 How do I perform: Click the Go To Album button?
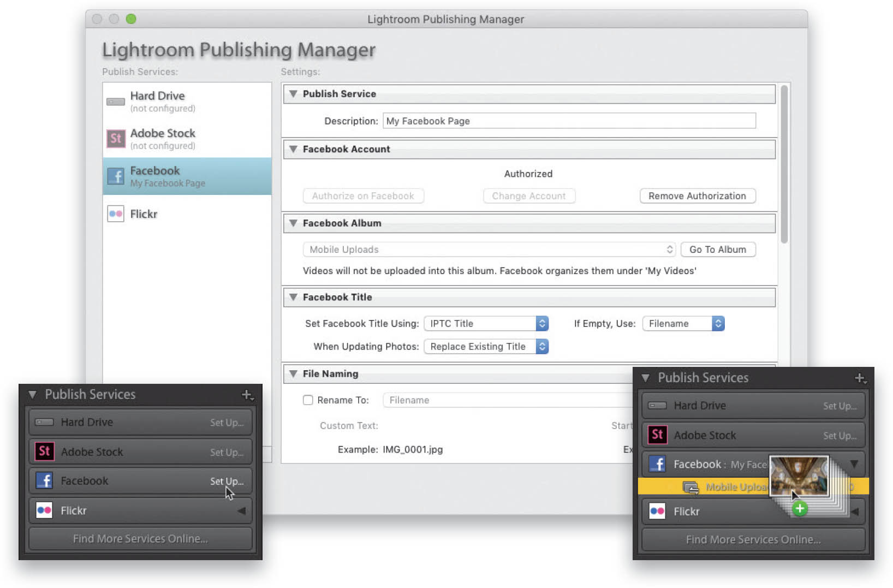718,250
